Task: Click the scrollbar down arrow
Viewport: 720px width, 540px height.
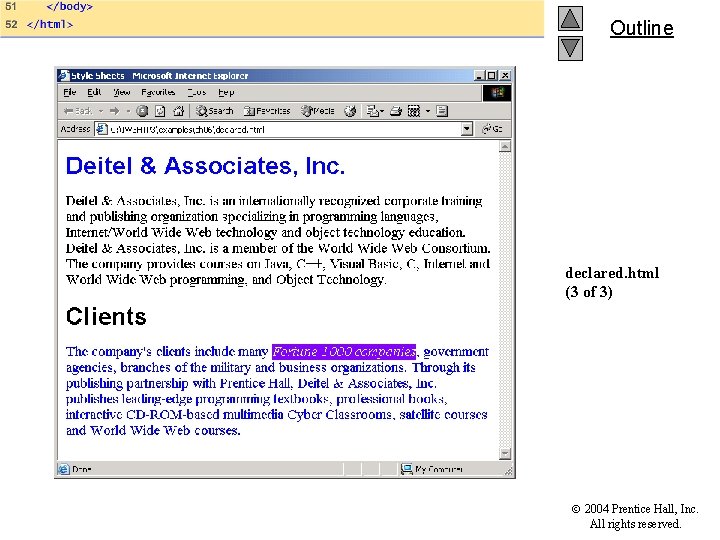Action: pyautogui.click(x=505, y=454)
